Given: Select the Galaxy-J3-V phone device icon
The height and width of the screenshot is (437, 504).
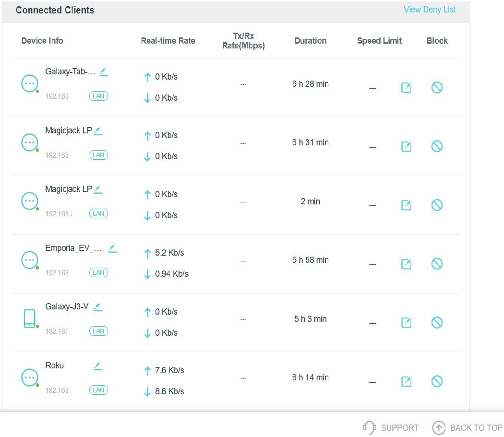Looking at the screenshot, I should [x=30, y=318].
